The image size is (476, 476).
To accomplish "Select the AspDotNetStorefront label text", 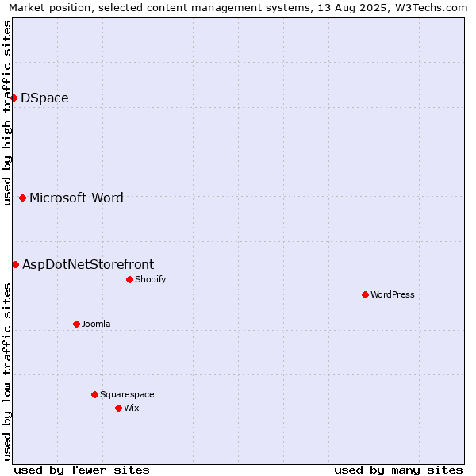I will pyautogui.click(x=88, y=265).
